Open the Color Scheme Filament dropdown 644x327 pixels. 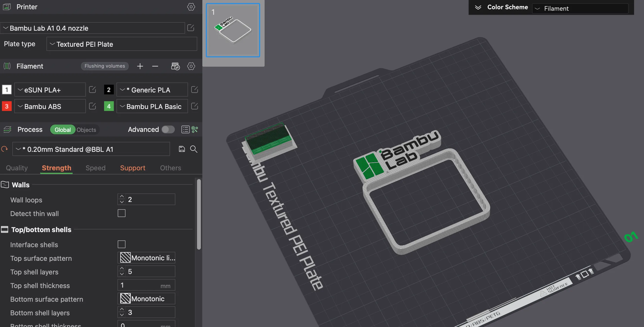(x=580, y=9)
